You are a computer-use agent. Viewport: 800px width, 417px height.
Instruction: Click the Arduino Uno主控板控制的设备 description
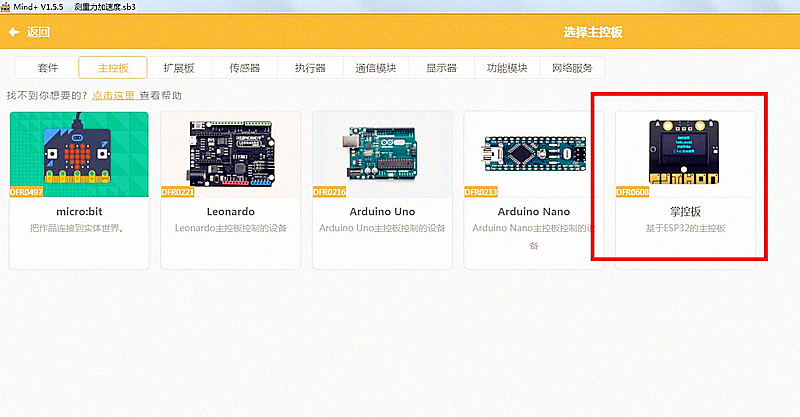(382, 228)
